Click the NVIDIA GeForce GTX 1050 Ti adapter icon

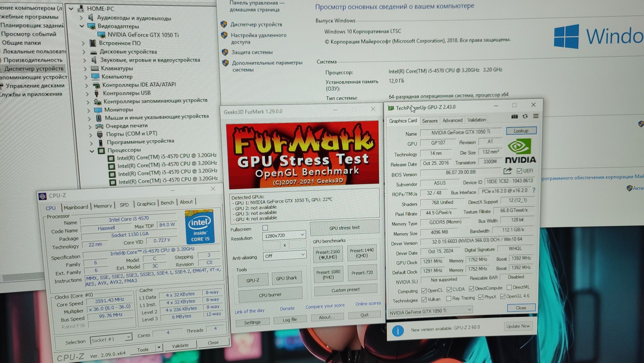point(101,35)
